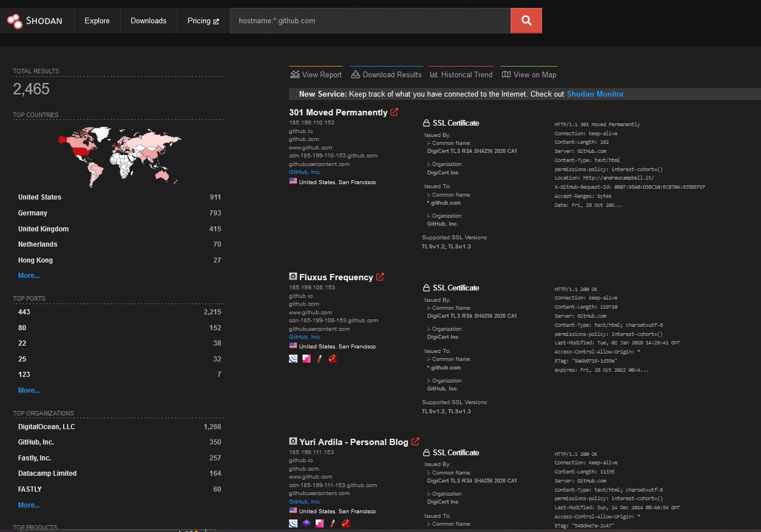761x532 pixels.
Task: Show more ports with More link
Action: [29, 390]
